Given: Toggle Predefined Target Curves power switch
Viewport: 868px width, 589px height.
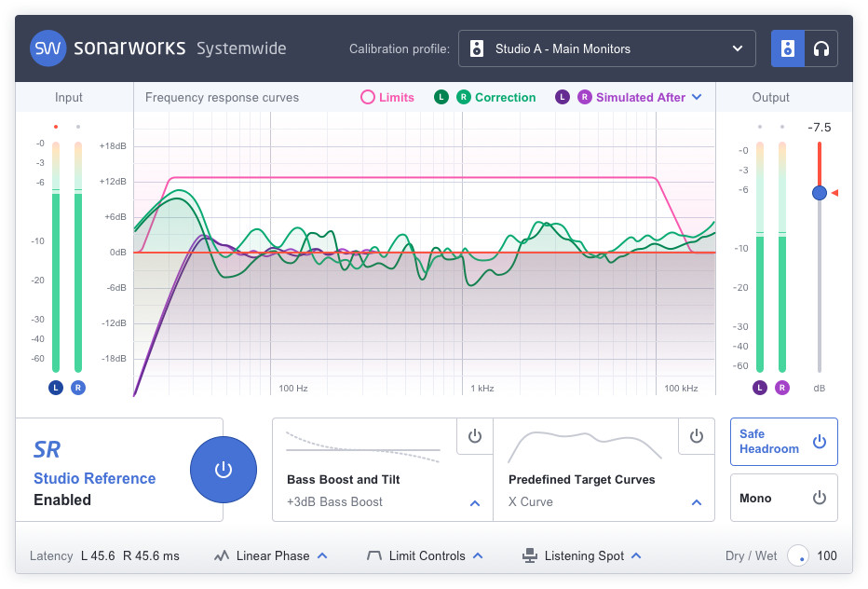Looking at the screenshot, I should tap(696, 436).
